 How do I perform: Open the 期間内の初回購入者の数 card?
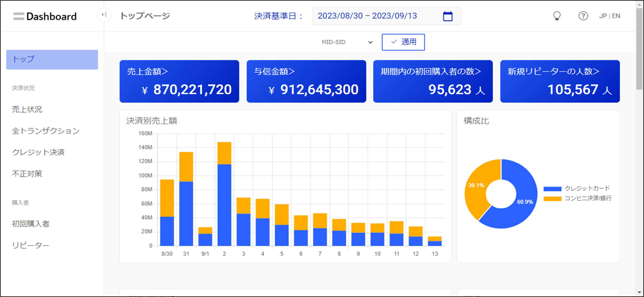coord(433,81)
